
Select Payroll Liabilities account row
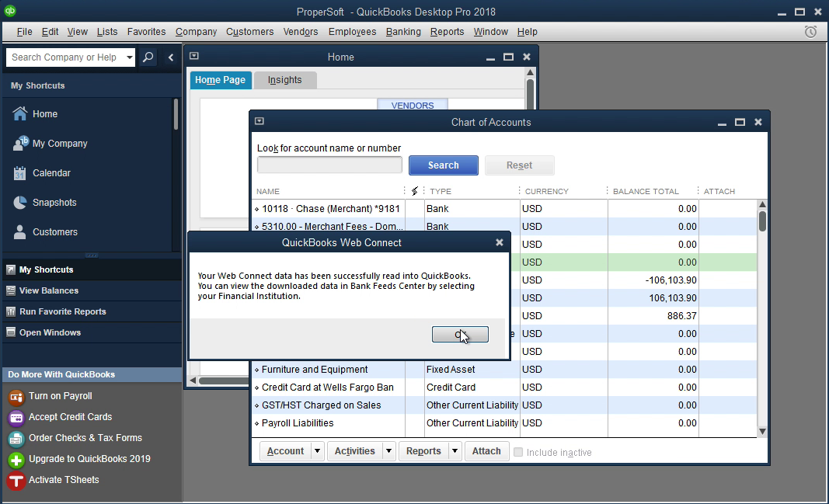(504, 423)
